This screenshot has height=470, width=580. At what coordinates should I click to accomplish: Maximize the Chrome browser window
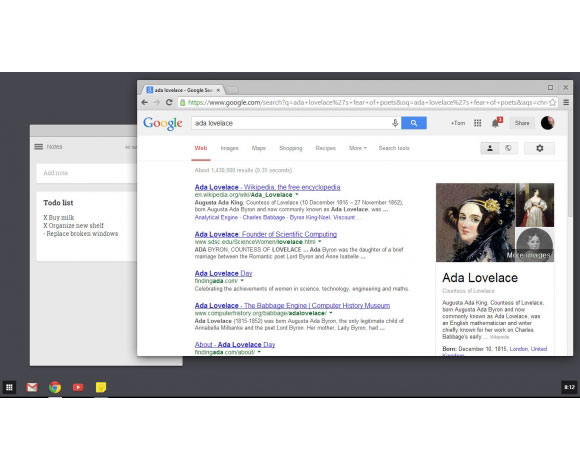point(550,88)
